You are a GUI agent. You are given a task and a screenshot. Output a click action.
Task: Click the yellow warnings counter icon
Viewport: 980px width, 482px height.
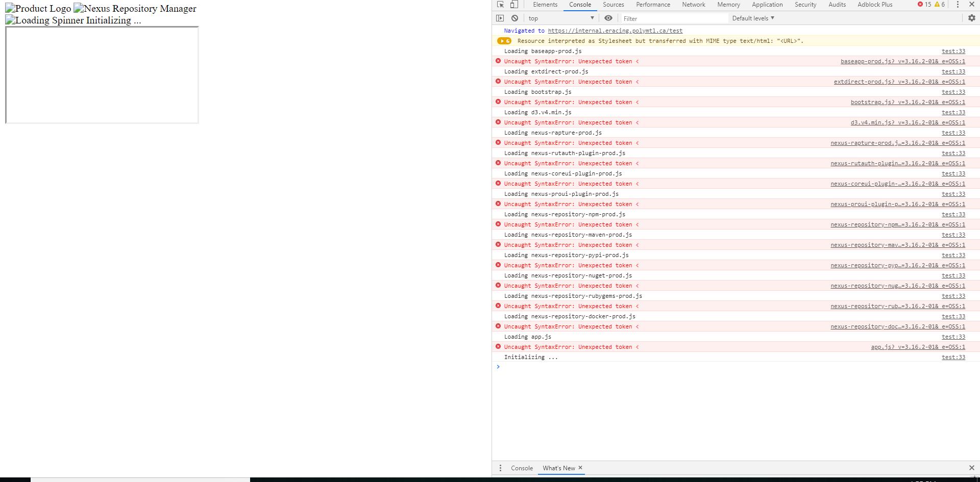coord(939,4)
